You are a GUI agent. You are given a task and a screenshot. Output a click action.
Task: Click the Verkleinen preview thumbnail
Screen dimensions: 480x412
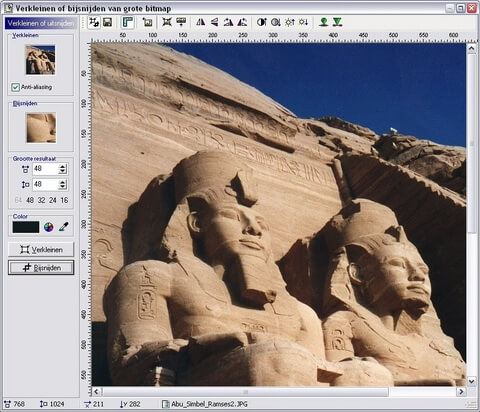tap(40, 60)
